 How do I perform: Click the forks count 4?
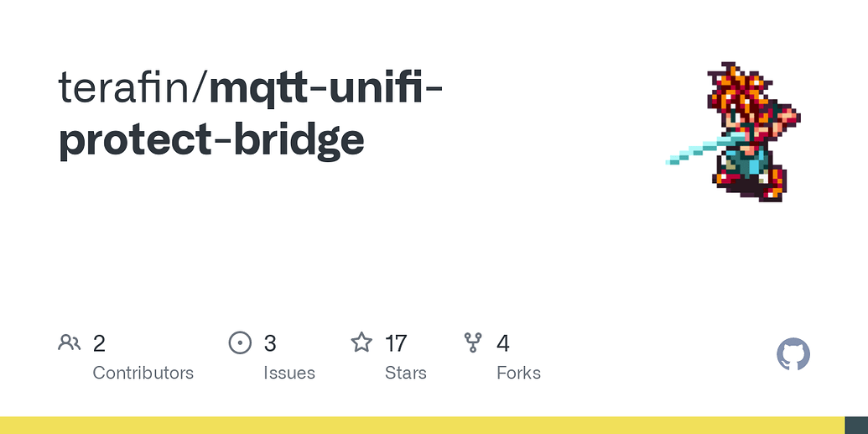point(503,343)
